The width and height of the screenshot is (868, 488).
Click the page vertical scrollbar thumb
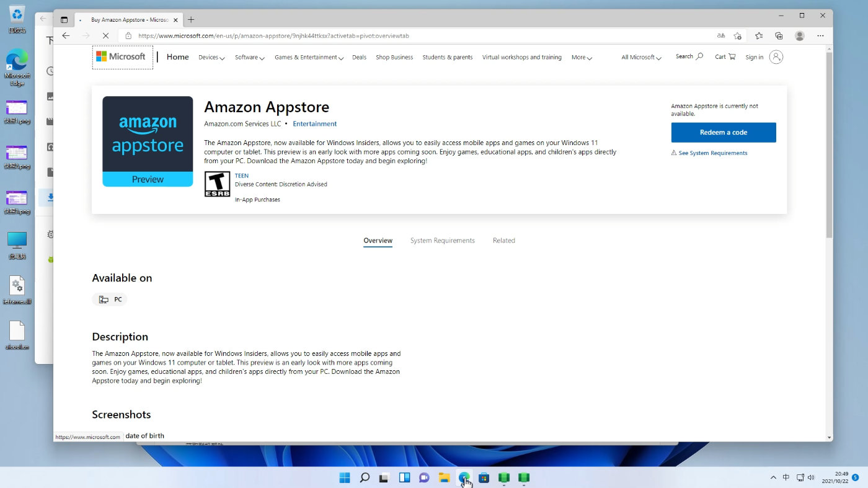[x=830, y=144]
